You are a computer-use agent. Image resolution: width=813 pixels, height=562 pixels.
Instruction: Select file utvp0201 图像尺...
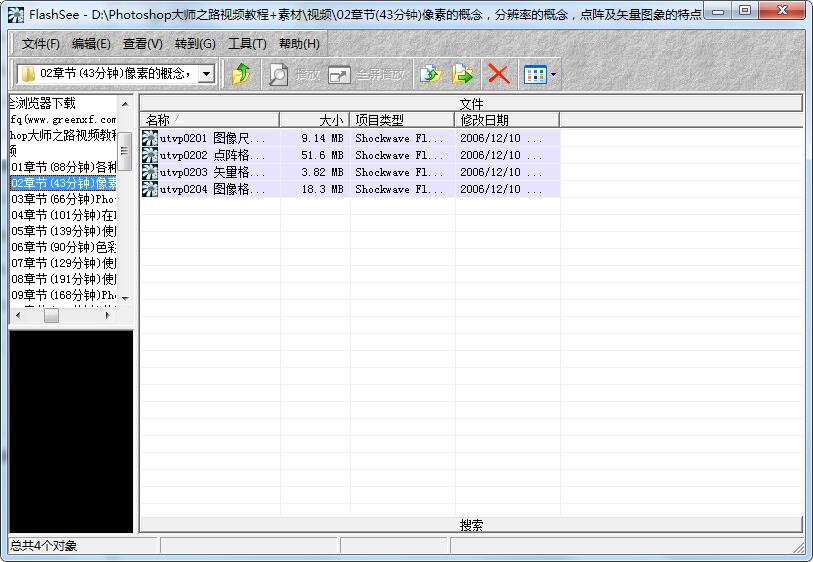click(213, 138)
